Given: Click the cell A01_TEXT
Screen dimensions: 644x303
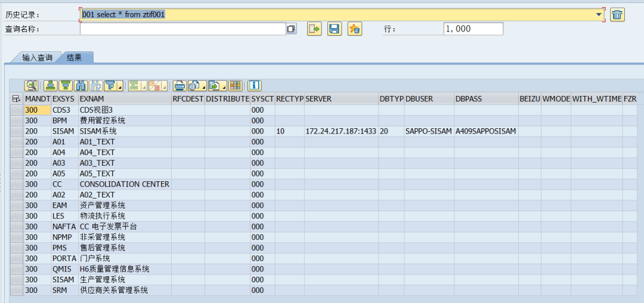Looking at the screenshot, I should click(x=125, y=142).
